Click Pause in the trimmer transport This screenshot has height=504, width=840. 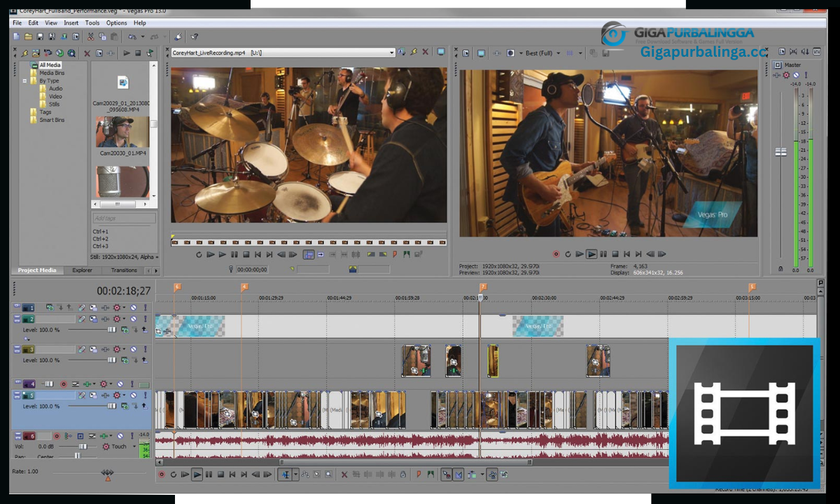click(x=234, y=255)
